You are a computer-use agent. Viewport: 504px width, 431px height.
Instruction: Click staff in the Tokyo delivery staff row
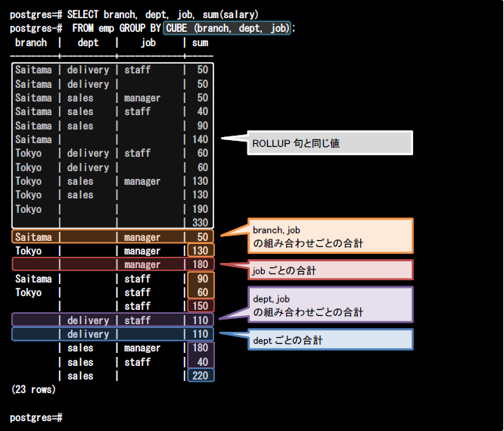point(137,153)
